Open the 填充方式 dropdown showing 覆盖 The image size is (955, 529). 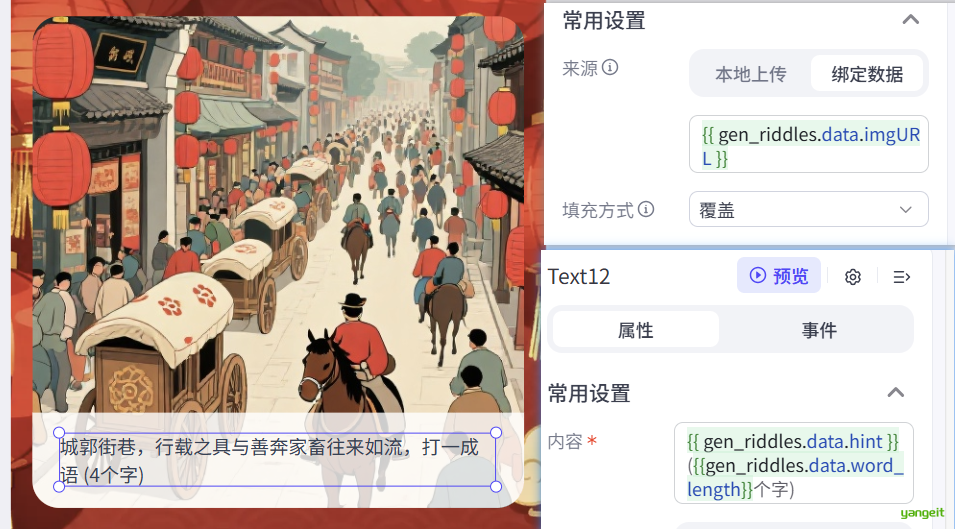808,209
